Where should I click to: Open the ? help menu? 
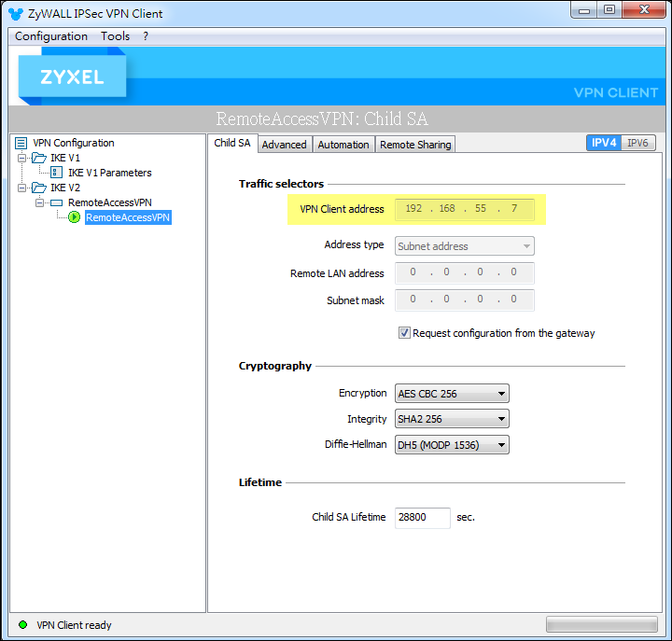(146, 36)
